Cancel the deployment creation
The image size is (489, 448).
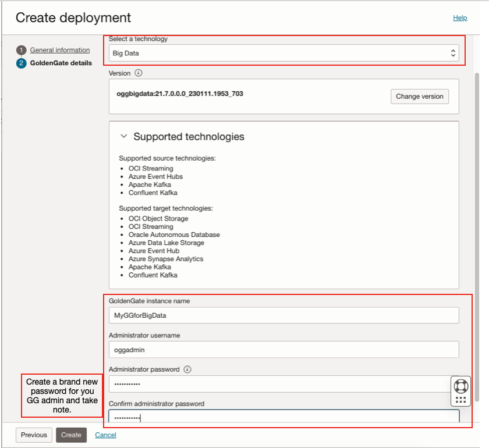tap(106, 435)
